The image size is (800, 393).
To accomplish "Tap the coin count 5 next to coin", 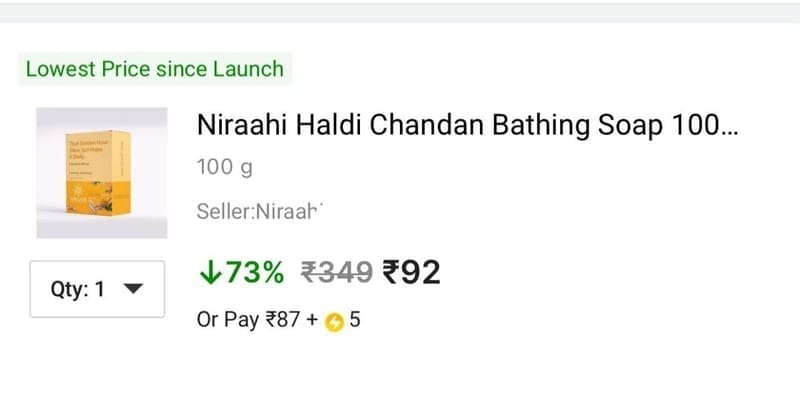I will pos(355,320).
